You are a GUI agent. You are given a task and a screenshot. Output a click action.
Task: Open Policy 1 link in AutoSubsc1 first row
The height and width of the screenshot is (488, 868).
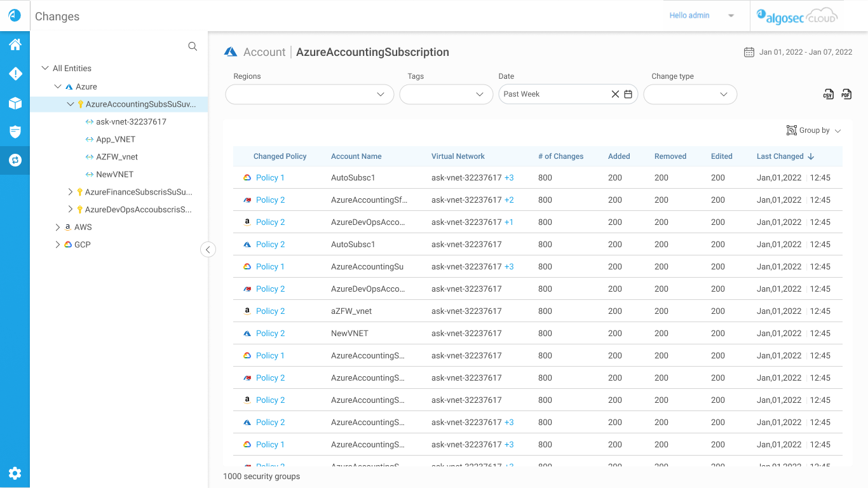tap(270, 178)
